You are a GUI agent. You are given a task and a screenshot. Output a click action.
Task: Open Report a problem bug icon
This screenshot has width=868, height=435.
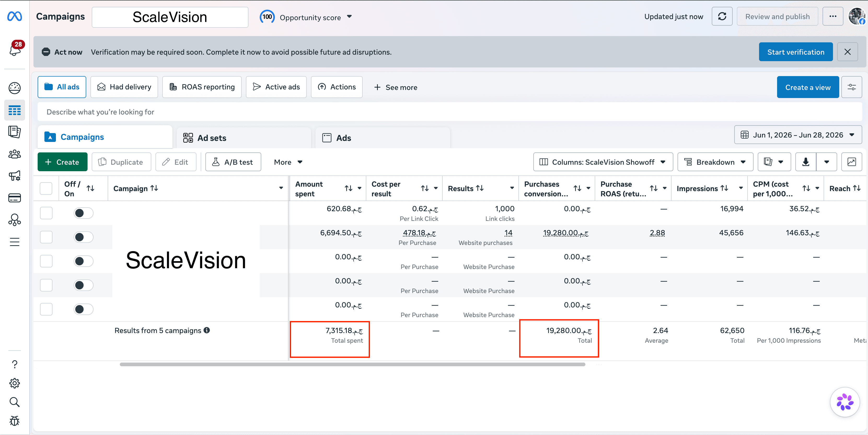click(x=14, y=421)
